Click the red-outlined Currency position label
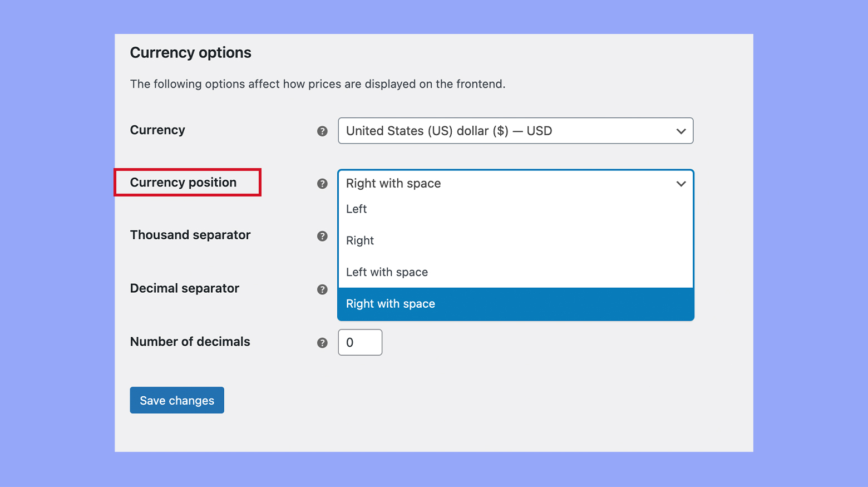 pos(183,182)
